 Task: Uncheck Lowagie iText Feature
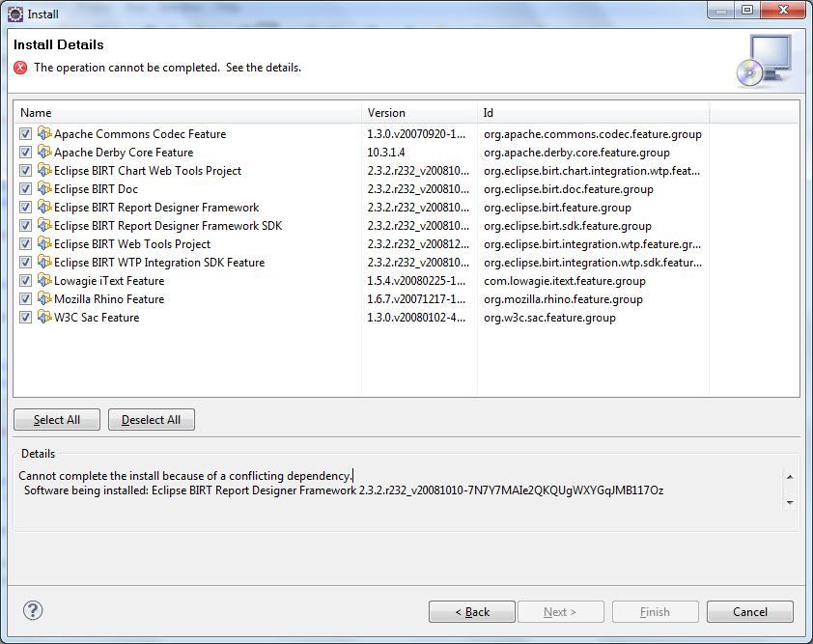coord(25,281)
